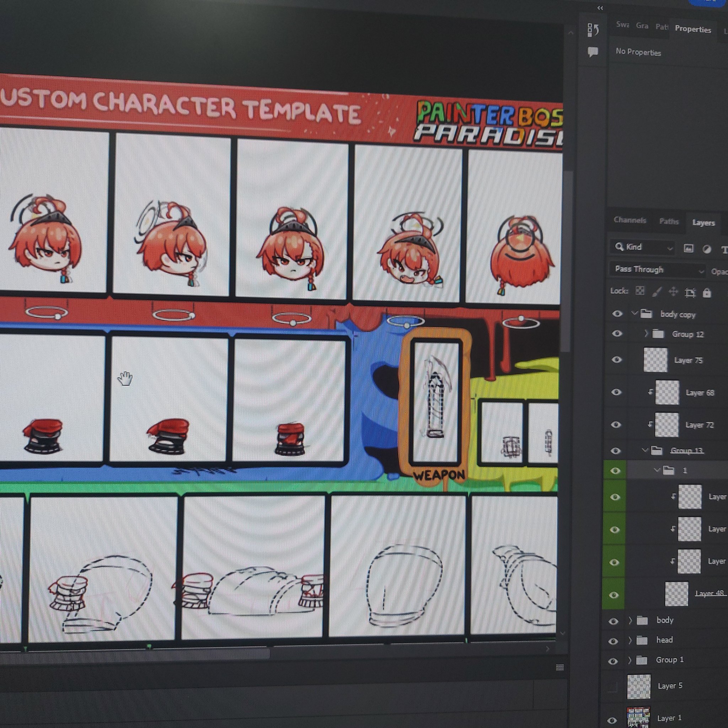Lock artboard nesting icon
Screen dimensions: 728x728
690,293
